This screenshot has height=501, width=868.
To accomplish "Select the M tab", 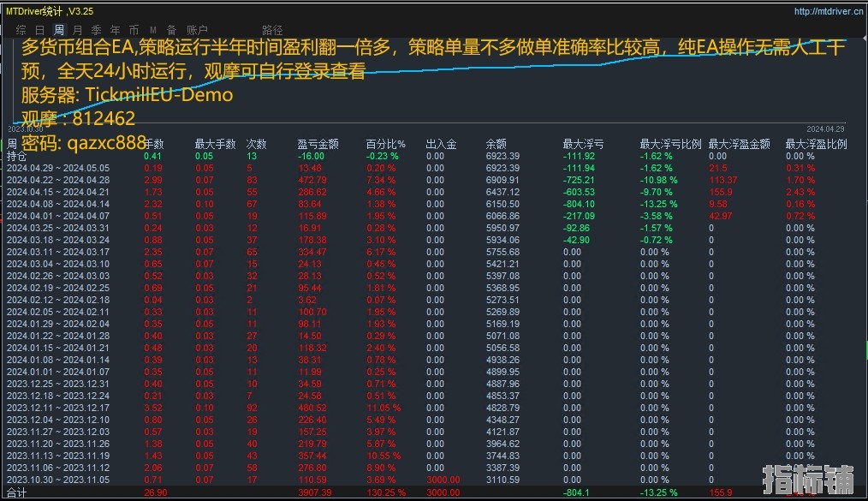I will (x=152, y=30).
